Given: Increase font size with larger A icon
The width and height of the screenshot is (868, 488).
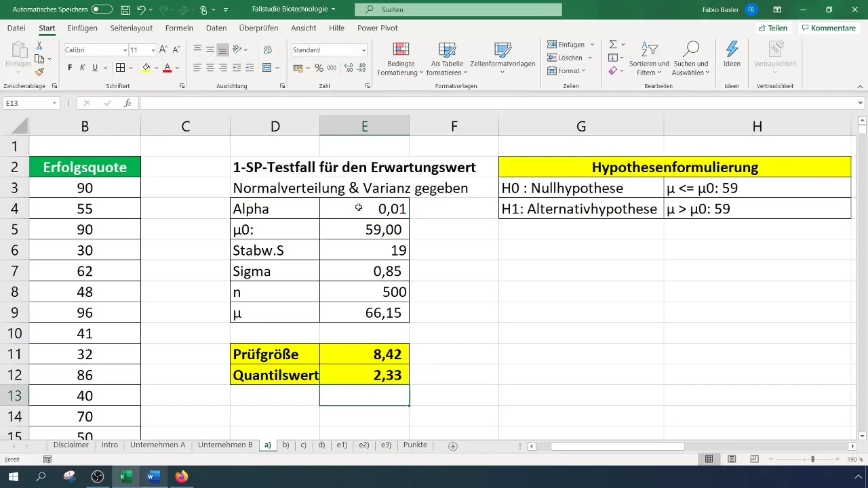Looking at the screenshot, I should click(164, 50).
